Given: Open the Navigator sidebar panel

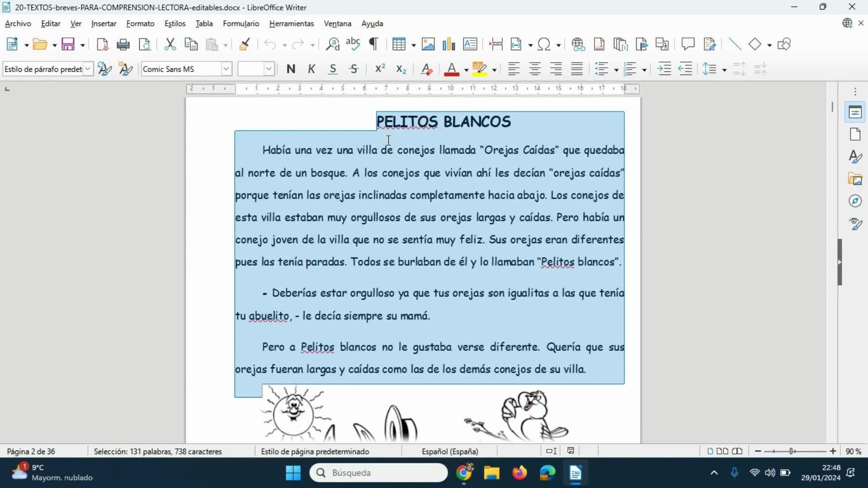Looking at the screenshot, I should tap(855, 201).
